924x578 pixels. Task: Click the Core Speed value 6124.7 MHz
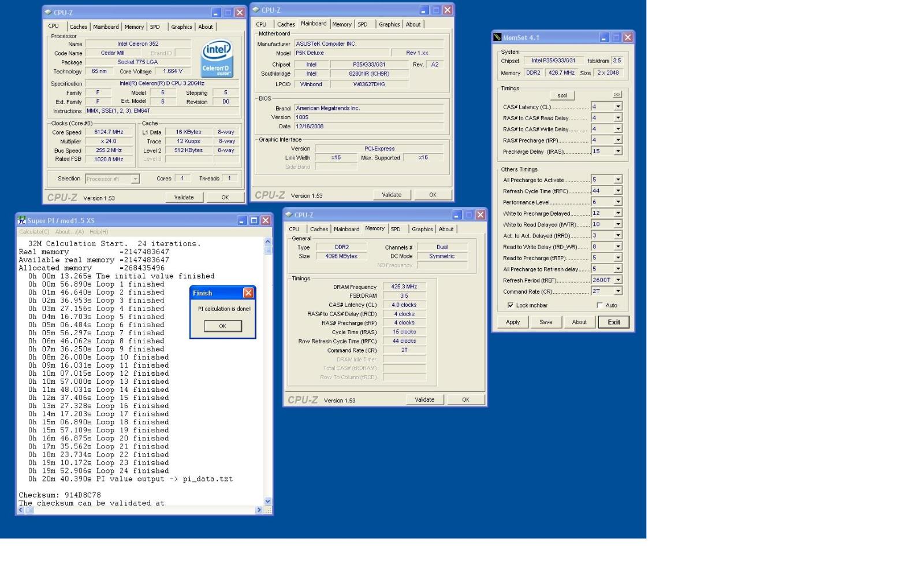pos(109,132)
